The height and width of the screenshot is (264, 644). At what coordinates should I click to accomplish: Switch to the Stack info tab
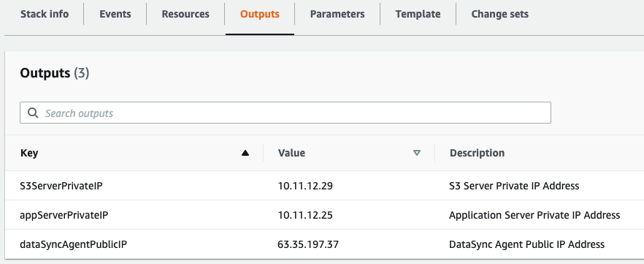[45, 14]
